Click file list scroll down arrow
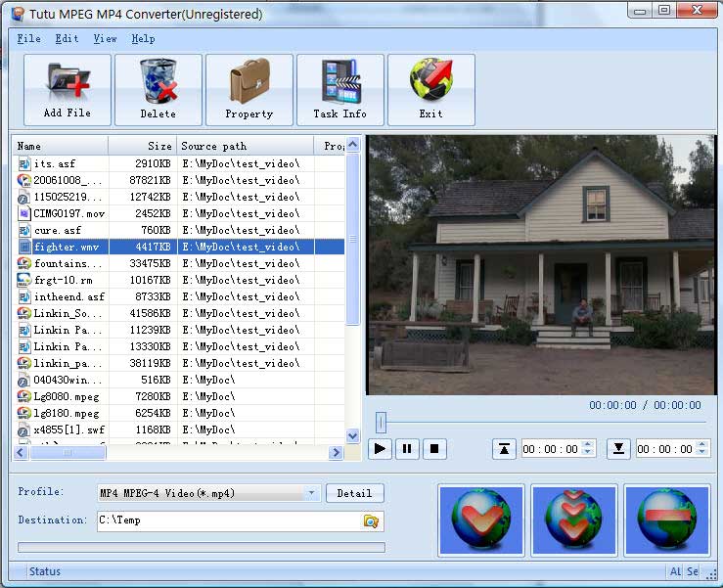Image resolution: width=723 pixels, height=588 pixels. coord(353,435)
